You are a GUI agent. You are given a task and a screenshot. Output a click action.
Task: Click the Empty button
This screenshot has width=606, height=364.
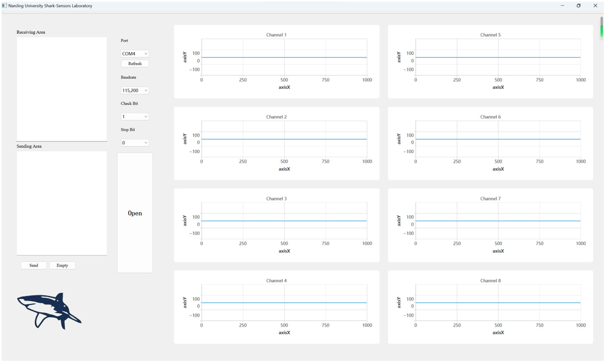point(62,265)
